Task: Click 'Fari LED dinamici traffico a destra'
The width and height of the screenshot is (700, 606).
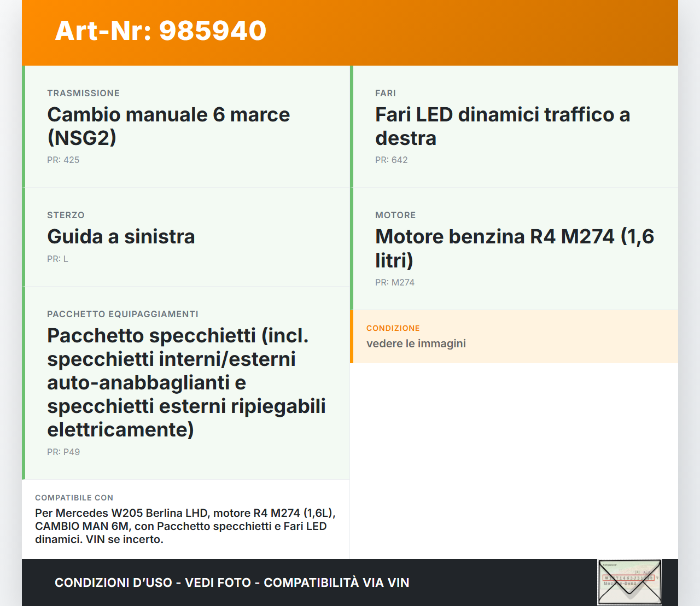Action: [x=502, y=126]
